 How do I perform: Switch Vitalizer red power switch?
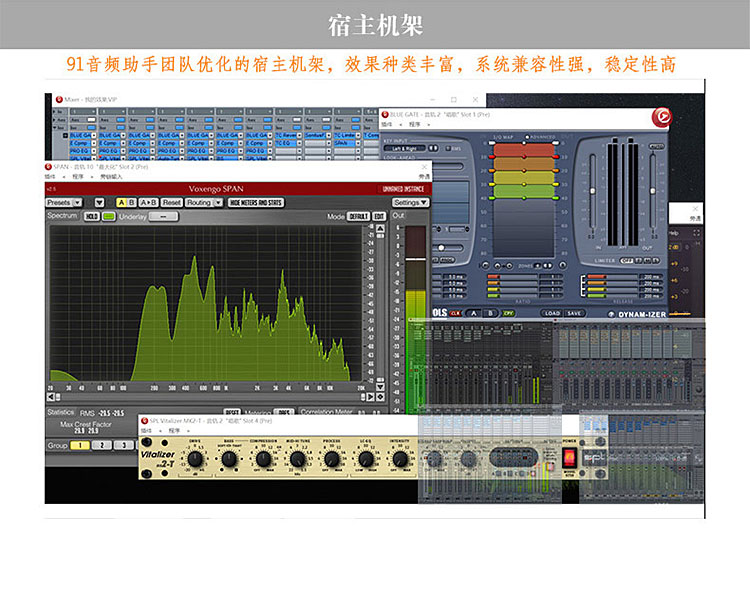[569, 458]
